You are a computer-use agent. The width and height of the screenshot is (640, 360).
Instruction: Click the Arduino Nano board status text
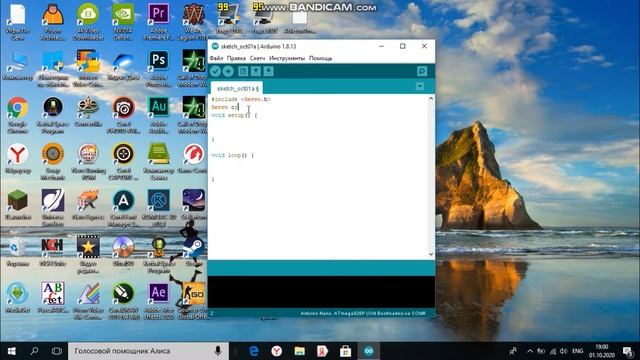coord(363,313)
